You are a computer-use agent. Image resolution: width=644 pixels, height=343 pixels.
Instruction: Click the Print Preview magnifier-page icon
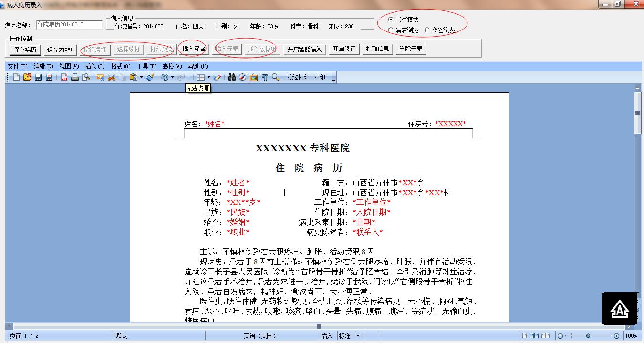[86, 77]
